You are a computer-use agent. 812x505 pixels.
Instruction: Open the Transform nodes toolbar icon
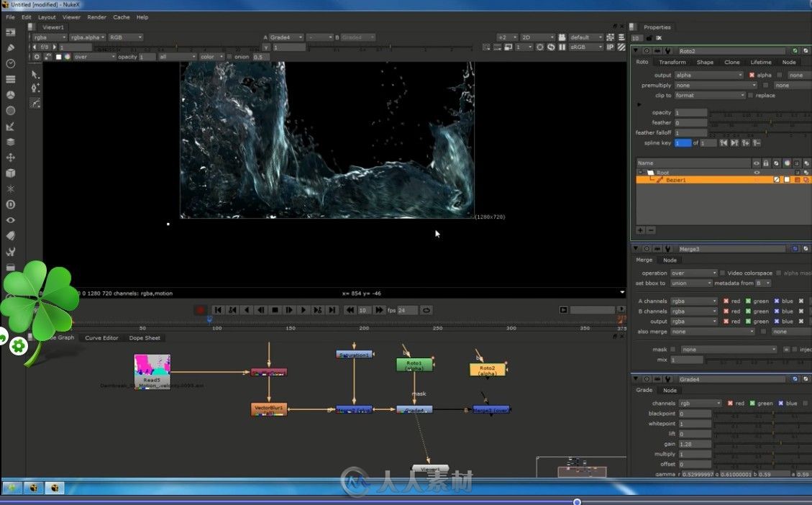[x=11, y=158]
